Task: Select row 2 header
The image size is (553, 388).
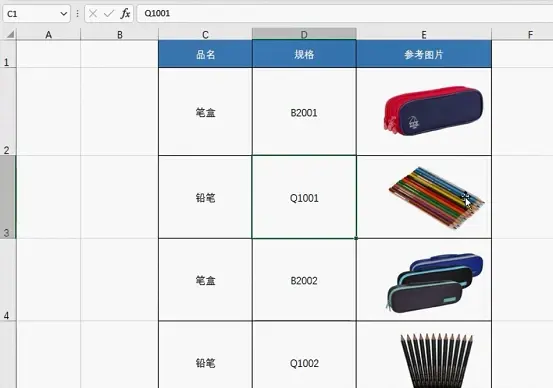Action: pos(8,112)
